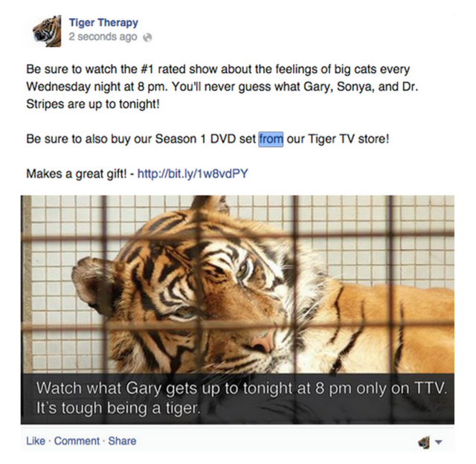Image resolution: width=476 pixels, height=464 pixels.
Task: Click the "Stripes are up to tonight!" line
Action: pos(93,104)
